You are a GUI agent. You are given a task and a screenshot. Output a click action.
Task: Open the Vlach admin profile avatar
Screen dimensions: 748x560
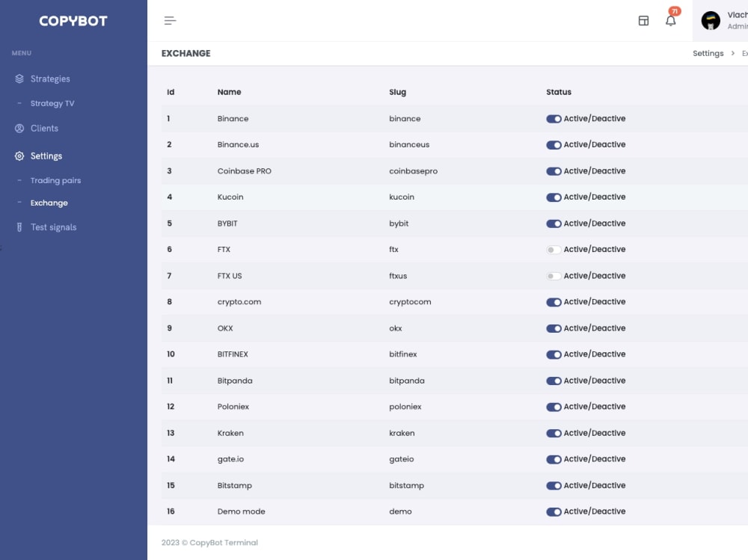tap(710, 20)
